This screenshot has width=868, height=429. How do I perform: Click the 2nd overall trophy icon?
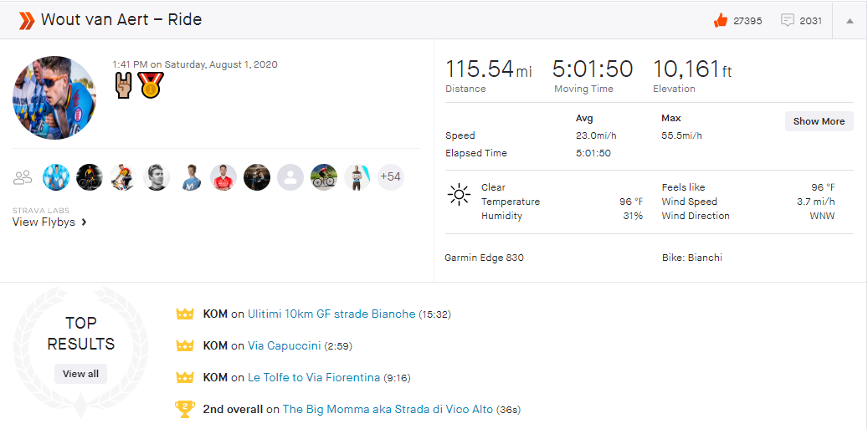click(185, 410)
